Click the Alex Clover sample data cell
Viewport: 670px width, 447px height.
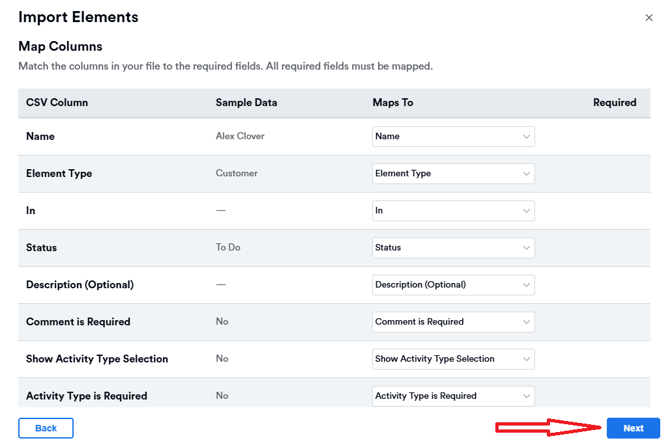tap(240, 137)
